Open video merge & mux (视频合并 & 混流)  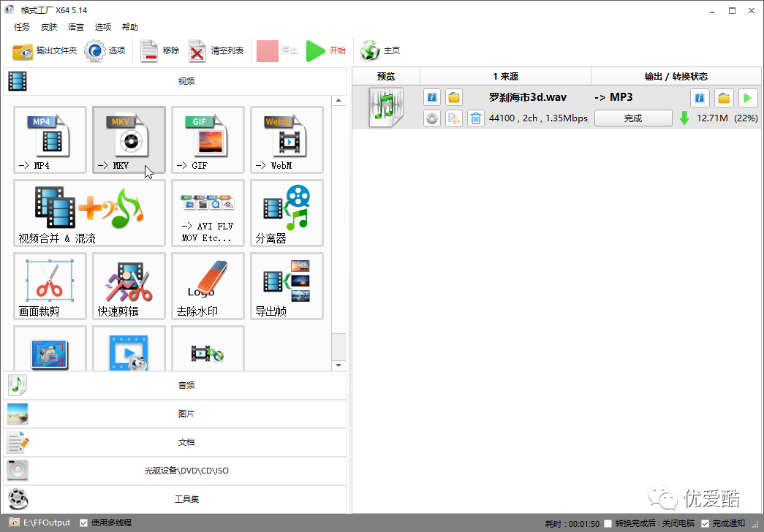tap(89, 213)
